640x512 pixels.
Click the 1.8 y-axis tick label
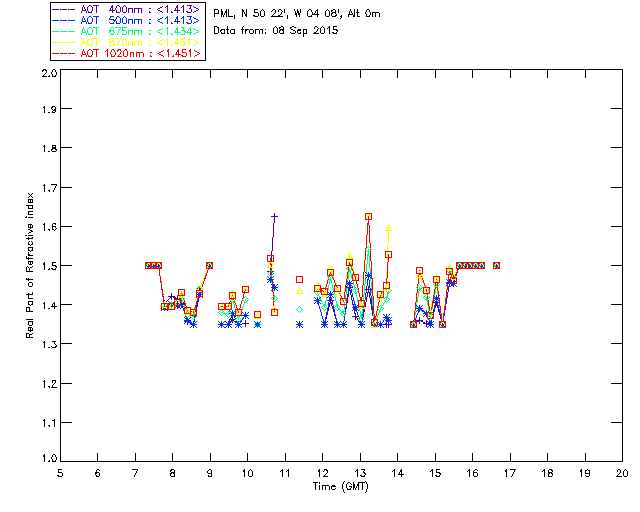coord(49,148)
